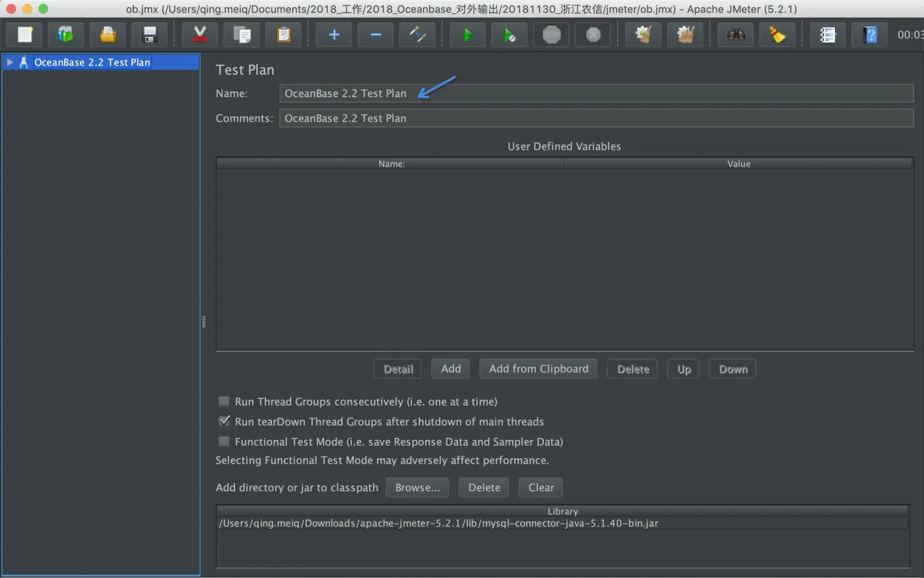Open Search with the binoculars icon
Screen dimensions: 924x578
736,34
